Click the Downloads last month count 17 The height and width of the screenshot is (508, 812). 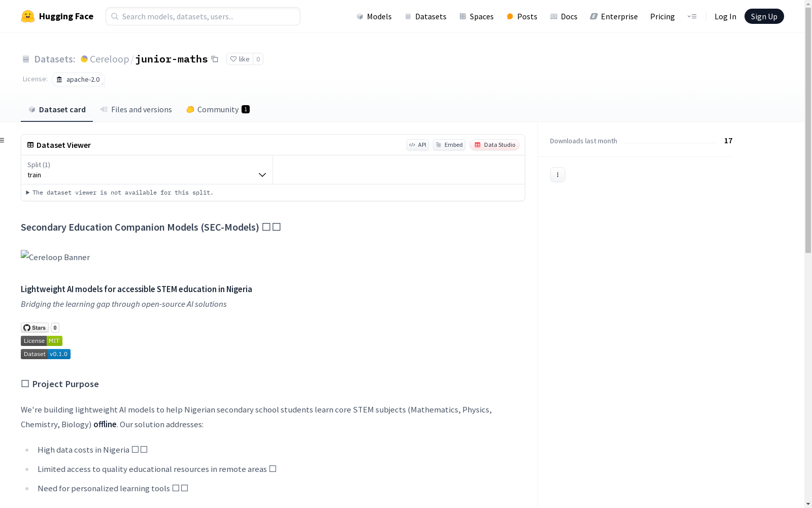728,141
